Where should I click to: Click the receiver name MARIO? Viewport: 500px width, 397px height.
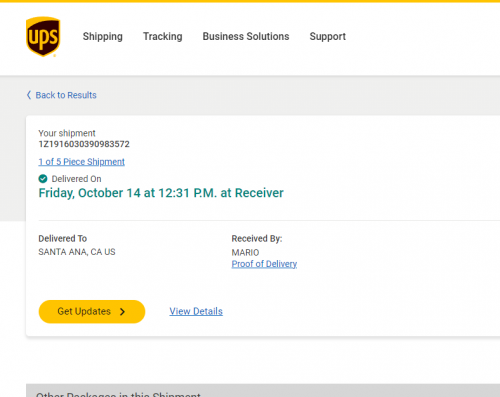[x=245, y=252]
